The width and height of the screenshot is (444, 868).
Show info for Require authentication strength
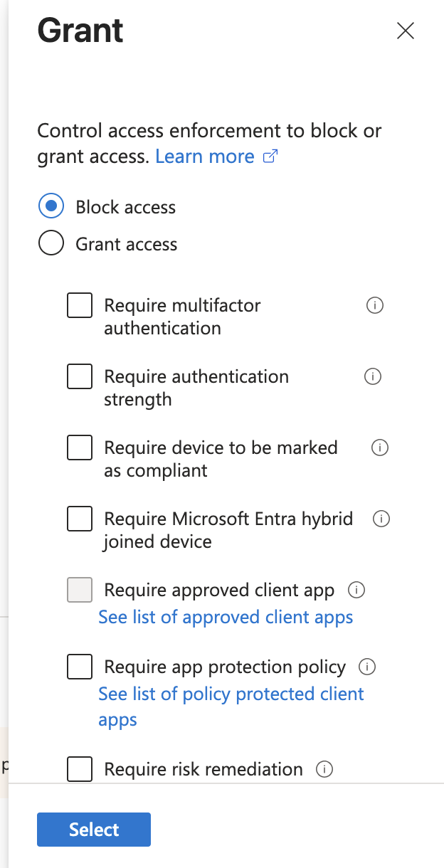[x=373, y=376]
